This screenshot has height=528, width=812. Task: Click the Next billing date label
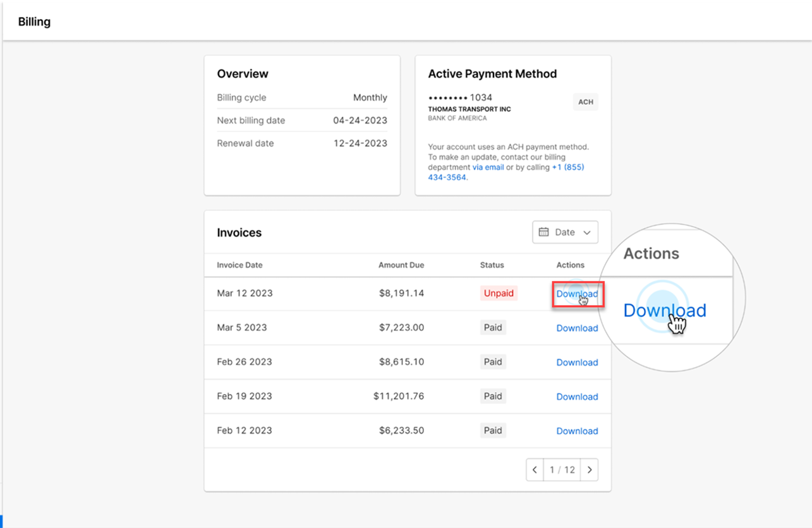point(251,120)
